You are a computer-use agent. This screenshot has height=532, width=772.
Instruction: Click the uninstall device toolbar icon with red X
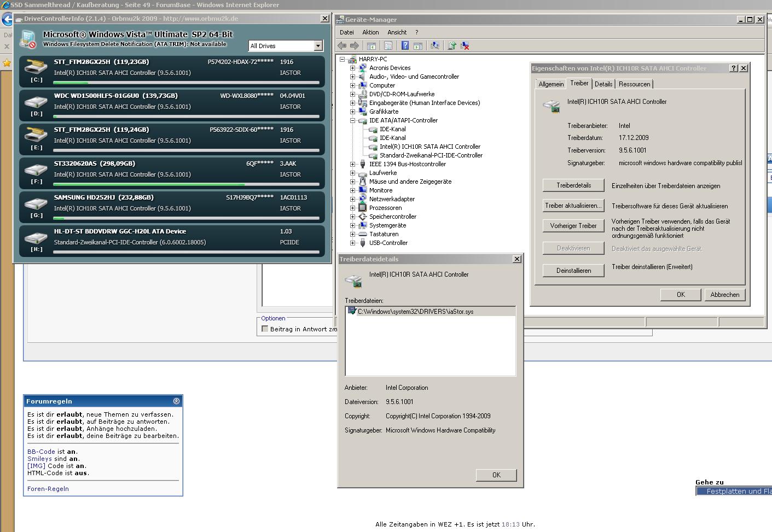click(x=465, y=46)
